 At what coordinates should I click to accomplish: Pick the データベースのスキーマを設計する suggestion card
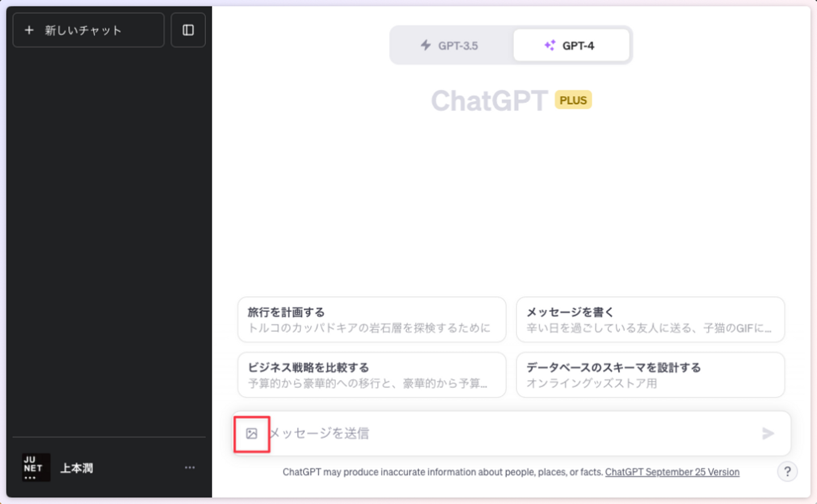coord(650,375)
